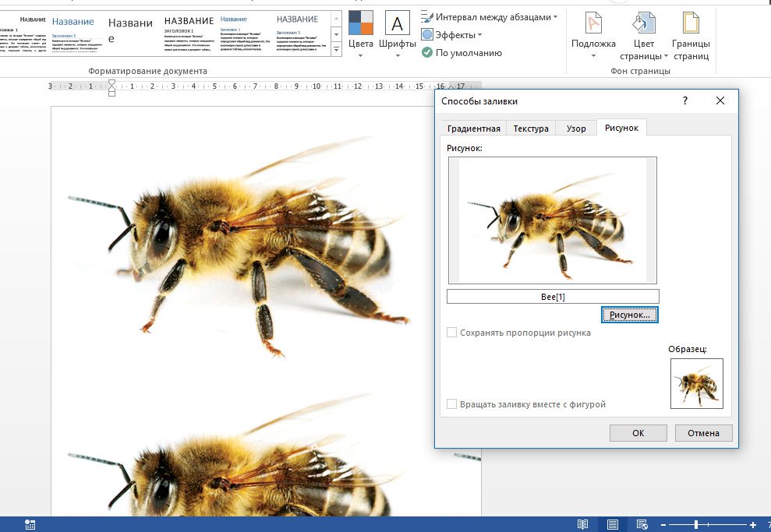Click the Рисунок... button to choose a picture
Image resolution: width=771 pixels, height=532 pixels.
coord(629,315)
